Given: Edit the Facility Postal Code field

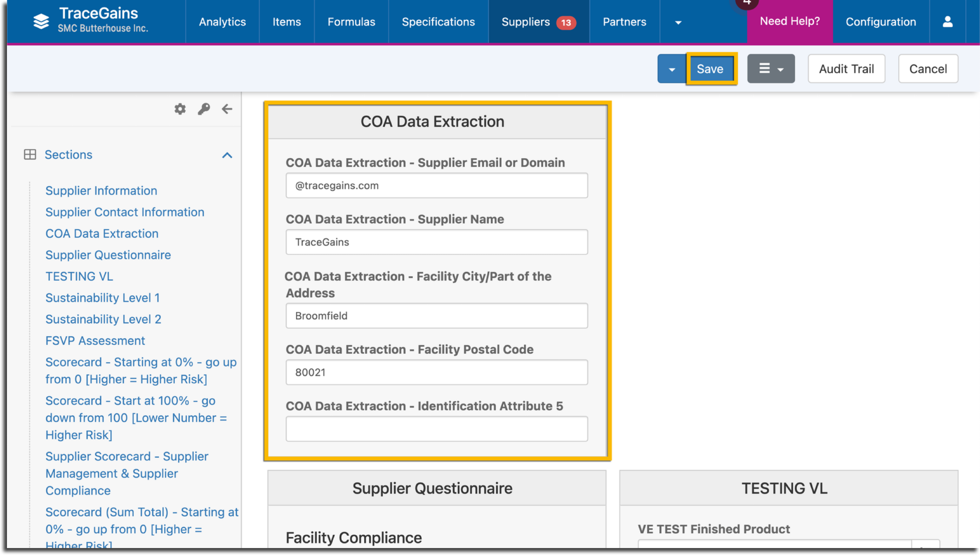Looking at the screenshot, I should pyautogui.click(x=436, y=372).
